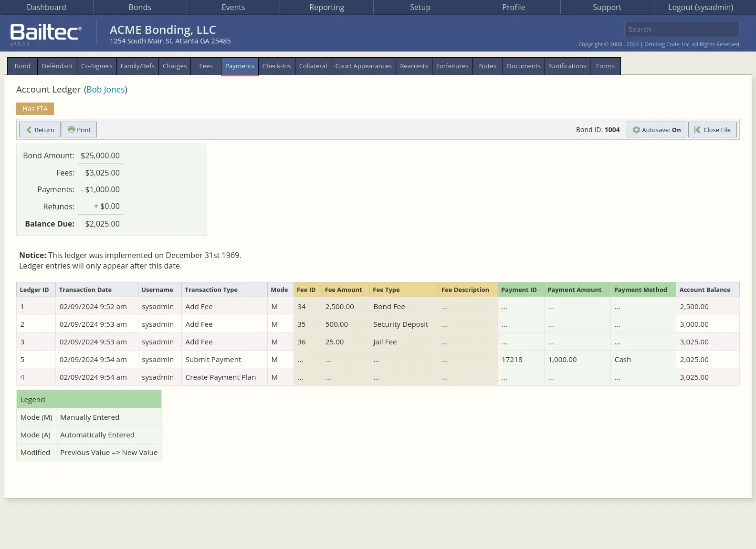756x549 pixels.
Task: Switch to the Check-Ins tab
Action: coord(277,66)
